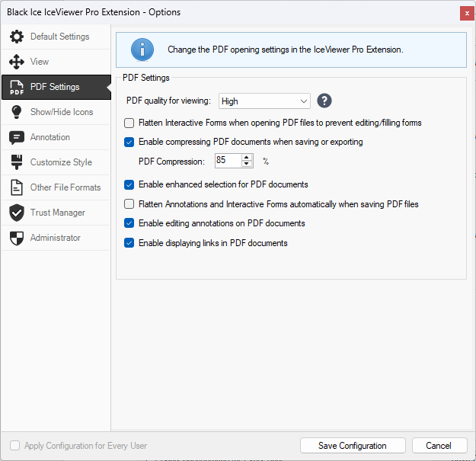The image size is (476, 461).
Task: Toggle displaying links in PDF documents
Action: coord(129,243)
